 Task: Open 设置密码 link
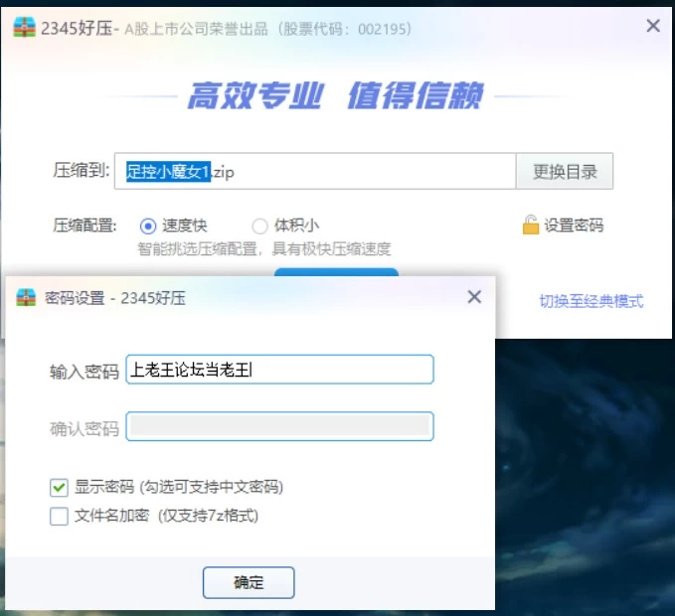tap(574, 225)
